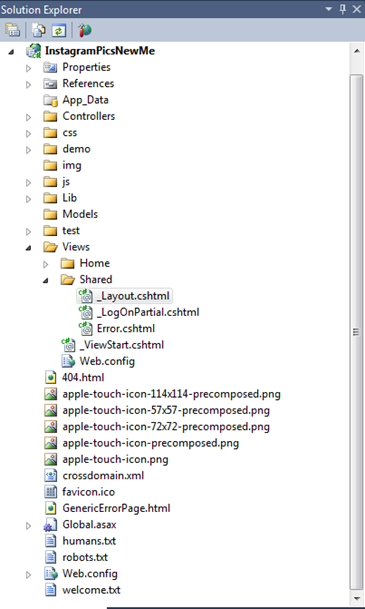Expand the js folder
Image resolution: width=365 pixels, height=609 pixels.
(x=28, y=182)
